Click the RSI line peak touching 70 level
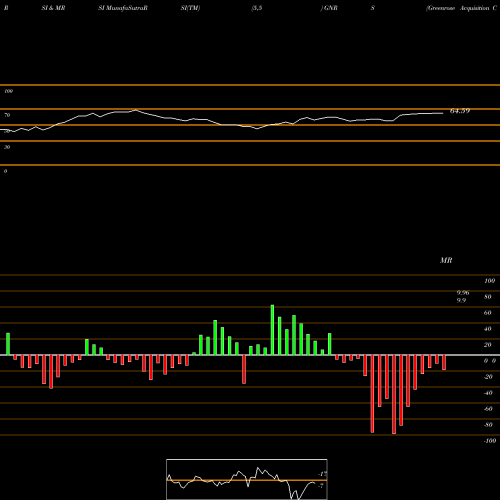500x500 pixels. coord(135,110)
